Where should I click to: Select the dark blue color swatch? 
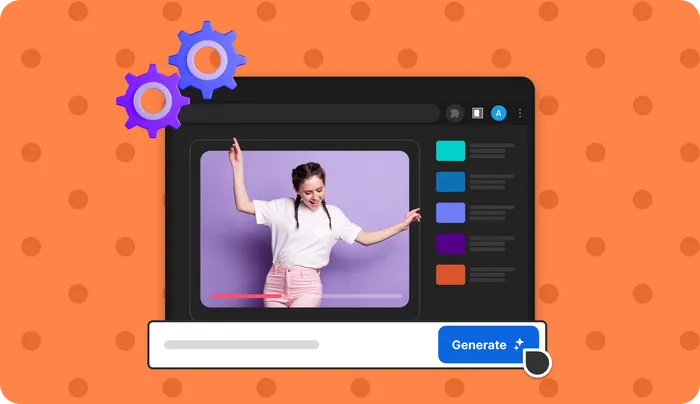pyautogui.click(x=450, y=182)
